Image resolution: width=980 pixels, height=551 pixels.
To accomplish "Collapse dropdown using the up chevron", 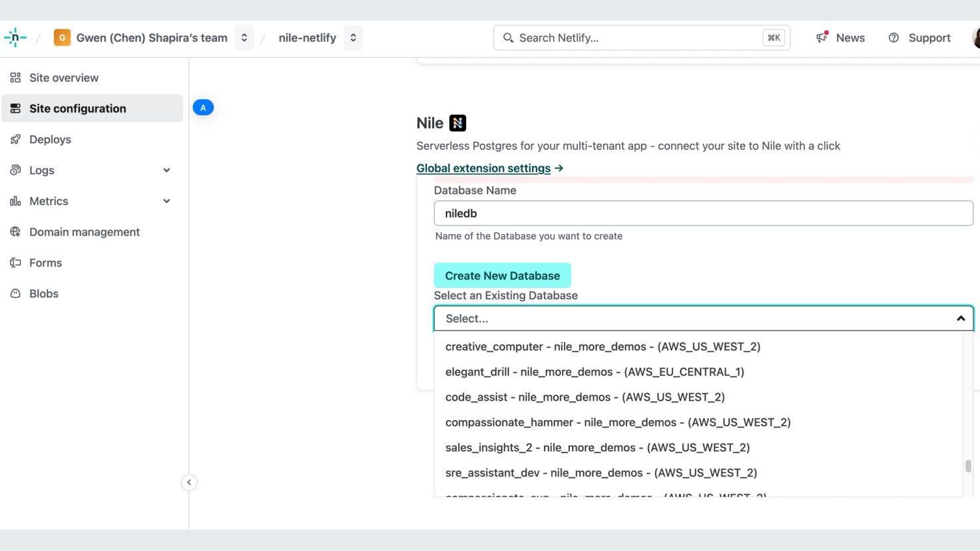I will tap(961, 319).
